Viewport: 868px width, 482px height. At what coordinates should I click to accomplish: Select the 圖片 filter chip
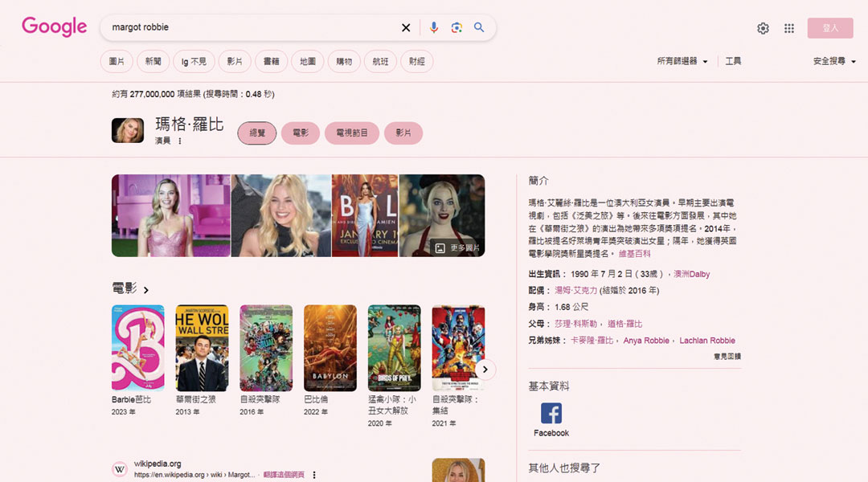pos(117,61)
